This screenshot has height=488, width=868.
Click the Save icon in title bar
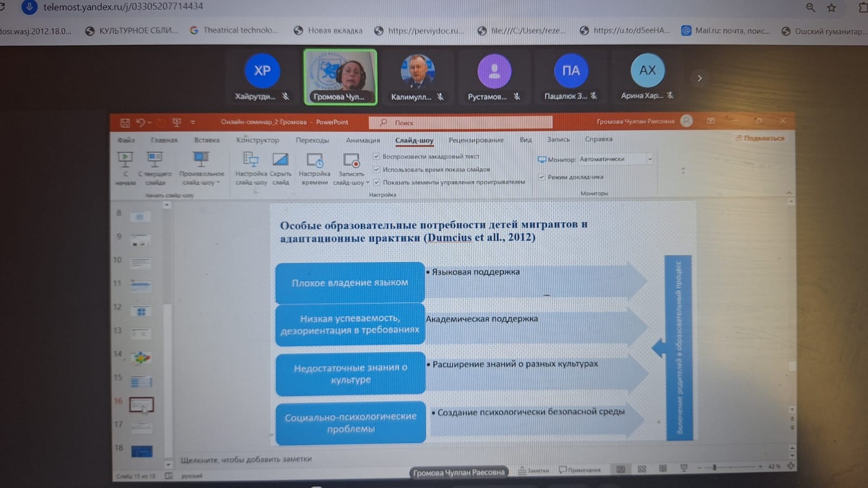(125, 123)
